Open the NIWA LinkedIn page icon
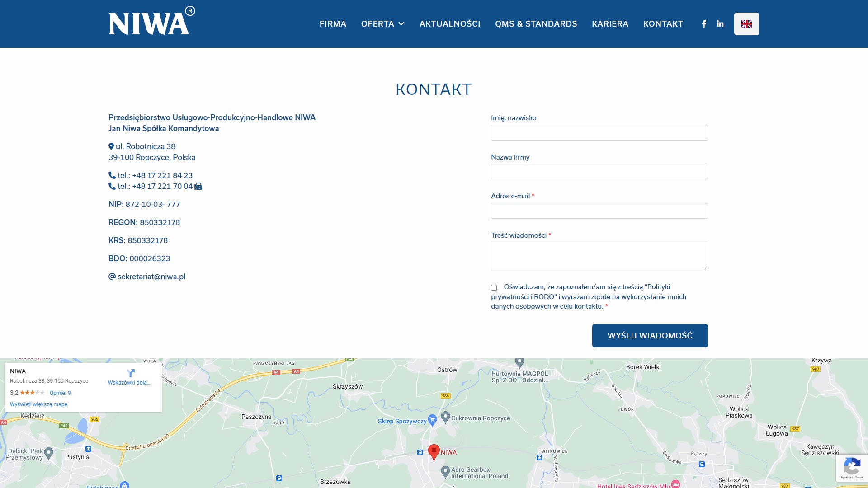 (720, 24)
